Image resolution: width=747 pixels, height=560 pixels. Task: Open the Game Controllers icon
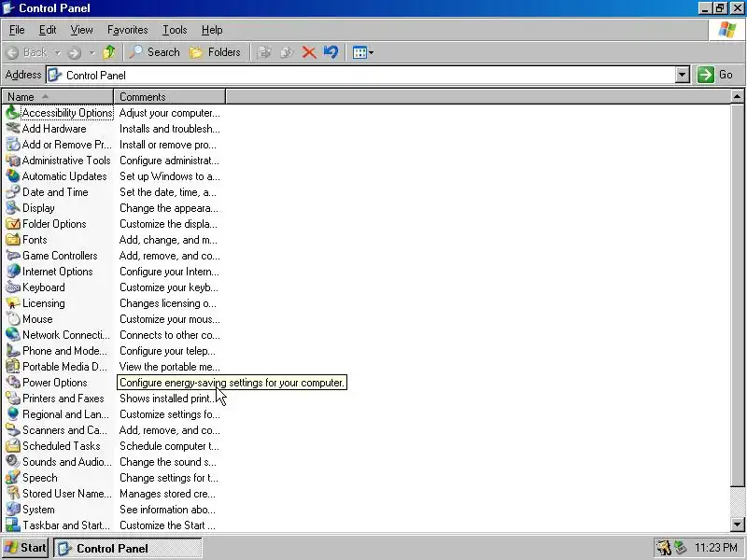pos(12,256)
